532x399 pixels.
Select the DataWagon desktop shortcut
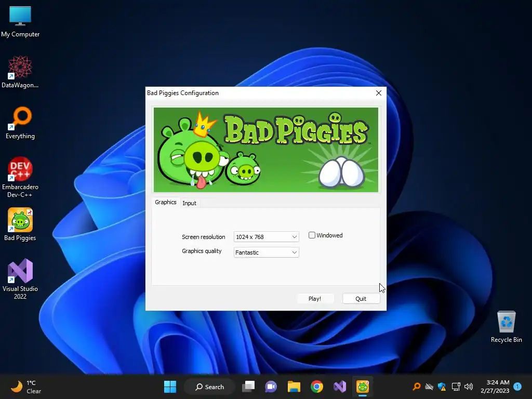(20, 72)
